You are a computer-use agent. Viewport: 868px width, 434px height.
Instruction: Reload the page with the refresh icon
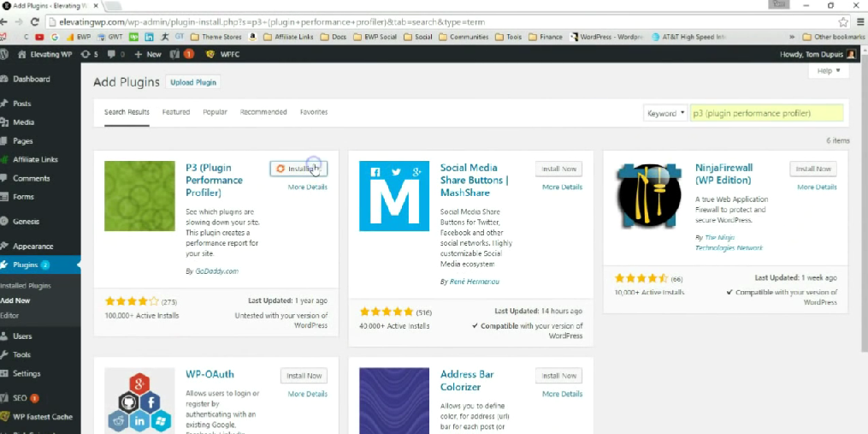point(35,22)
